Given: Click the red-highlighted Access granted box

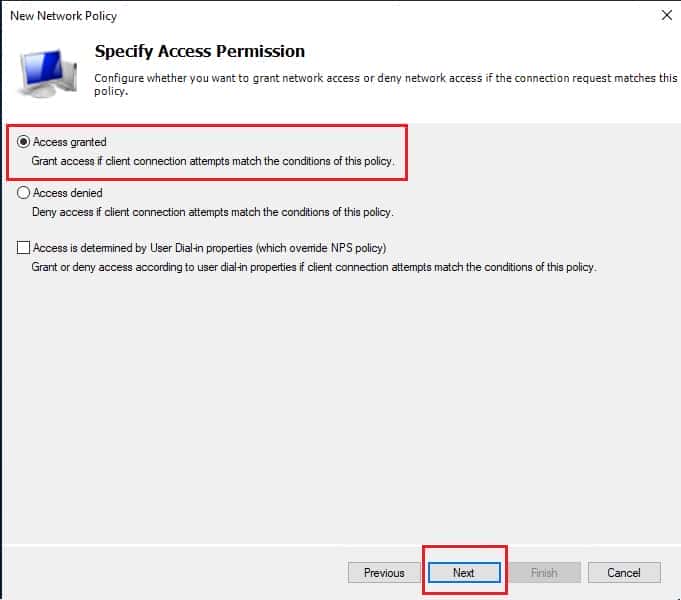Looking at the screenshot, I should 207,152.
